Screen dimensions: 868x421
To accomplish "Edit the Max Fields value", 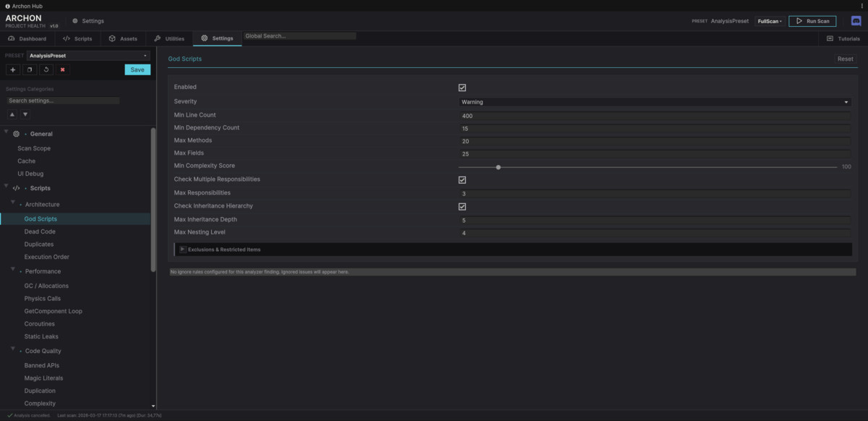I will [x=655, y=153].
